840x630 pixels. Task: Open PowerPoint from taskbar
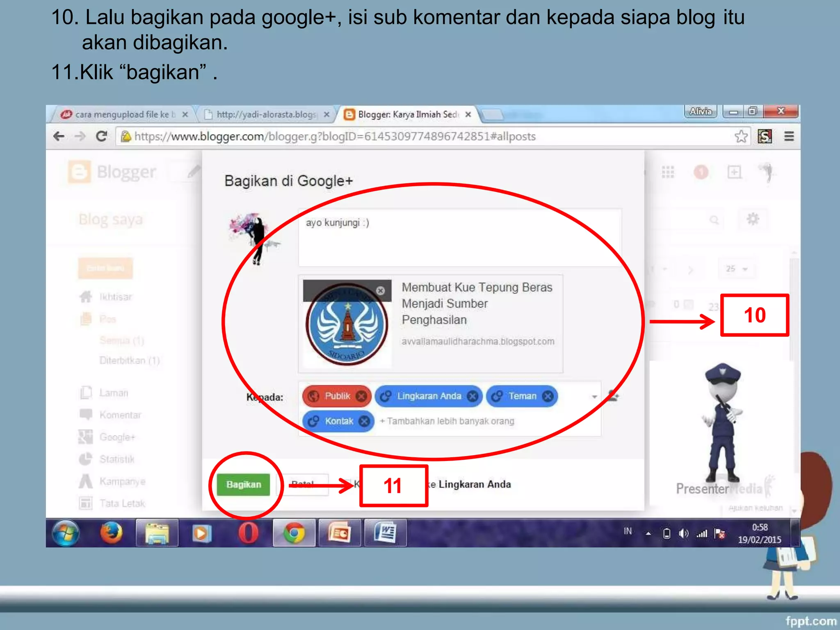[340, 533]
